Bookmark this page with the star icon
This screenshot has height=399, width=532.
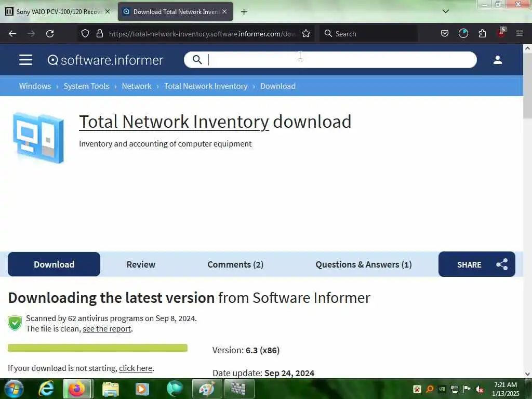pos(306,34)
